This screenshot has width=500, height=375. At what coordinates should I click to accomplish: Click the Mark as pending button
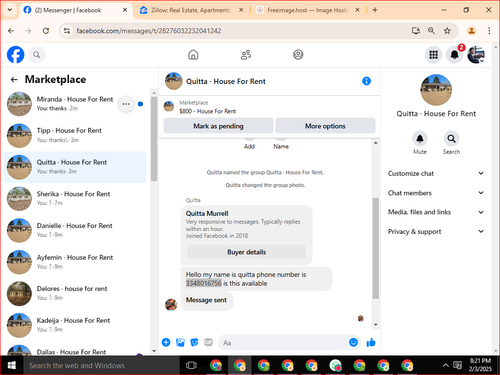[218, 126]
